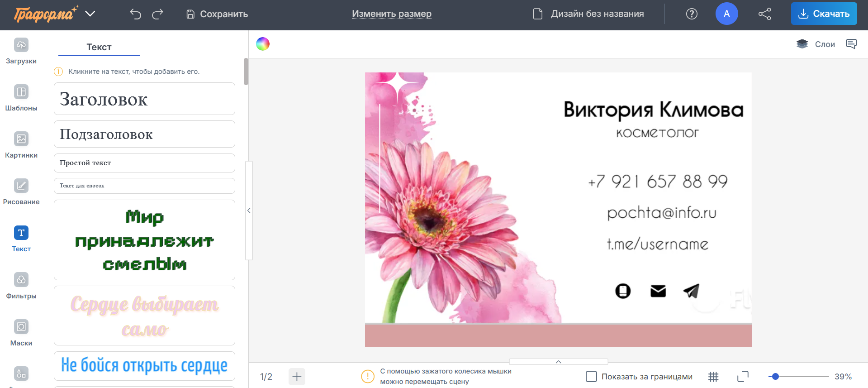
Task: Open the help question mark icon
Action: 692,14
